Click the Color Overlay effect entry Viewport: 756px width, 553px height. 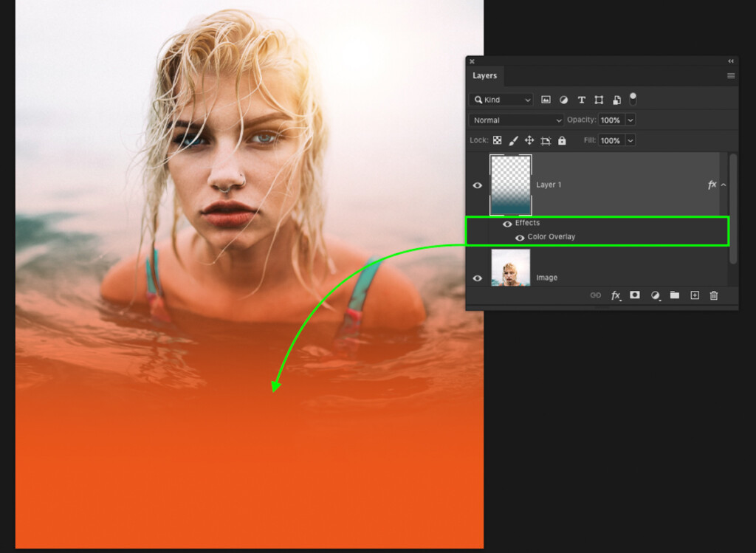pos(552,237)
